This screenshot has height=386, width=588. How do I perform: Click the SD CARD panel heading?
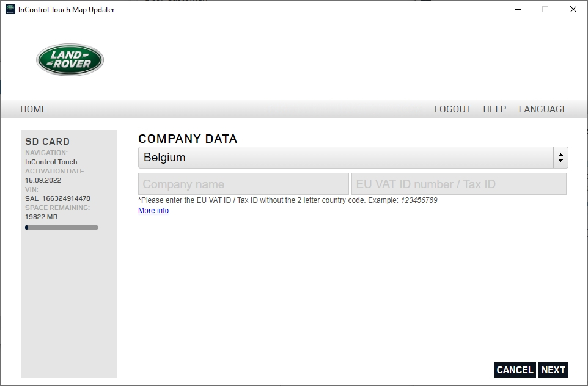[47, 141]
